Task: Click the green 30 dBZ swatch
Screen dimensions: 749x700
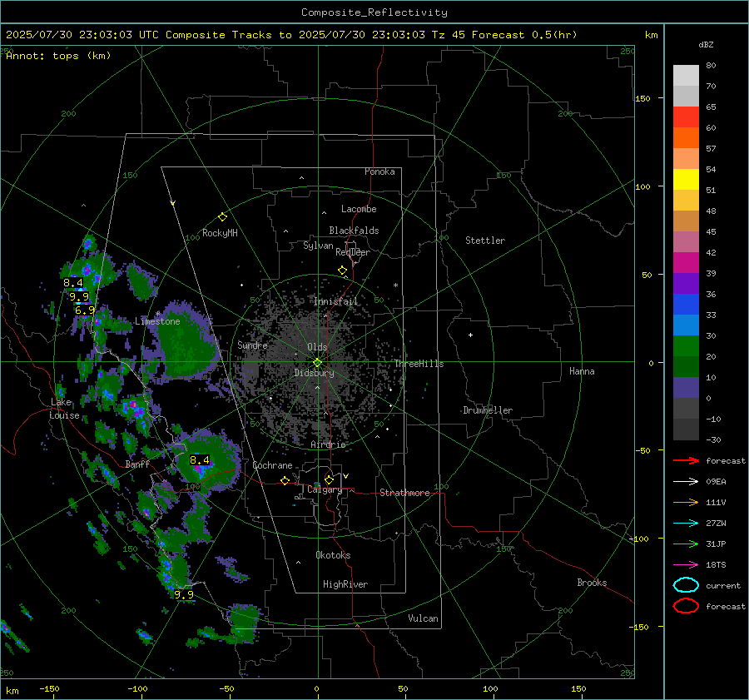Action: [686, 346]
